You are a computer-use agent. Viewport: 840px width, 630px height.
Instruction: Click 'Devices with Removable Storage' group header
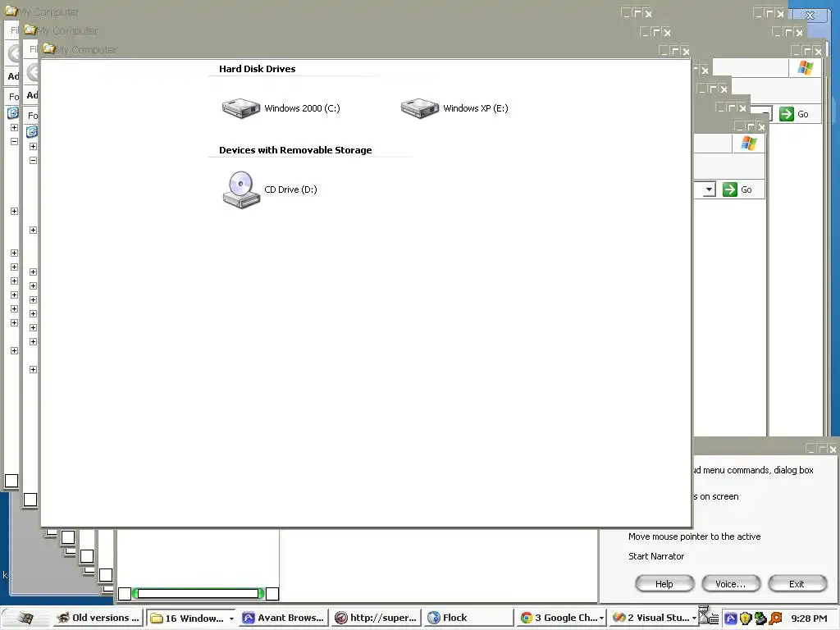tap(295, 150)
